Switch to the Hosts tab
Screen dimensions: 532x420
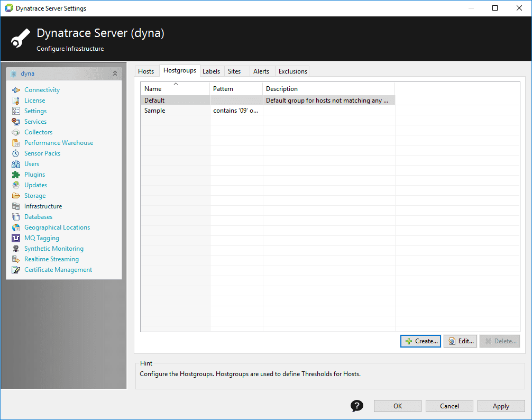tap(146, 71)
